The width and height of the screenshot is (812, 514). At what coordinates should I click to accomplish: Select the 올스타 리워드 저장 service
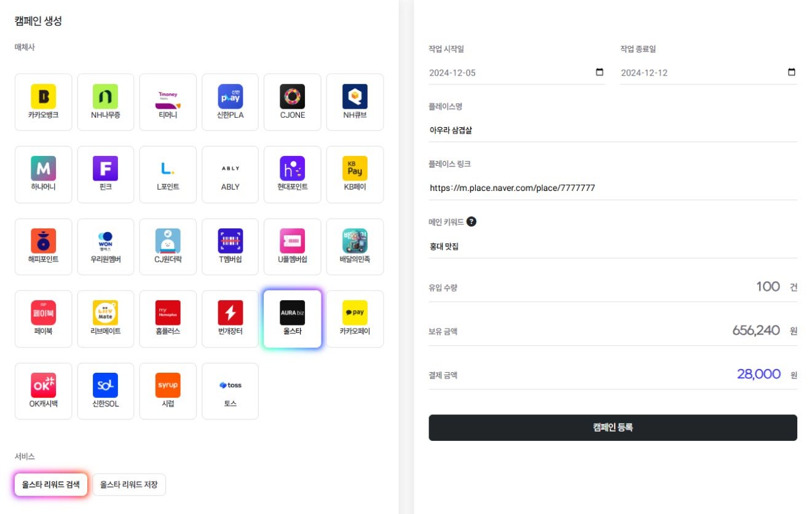click(x=129, y=485)
